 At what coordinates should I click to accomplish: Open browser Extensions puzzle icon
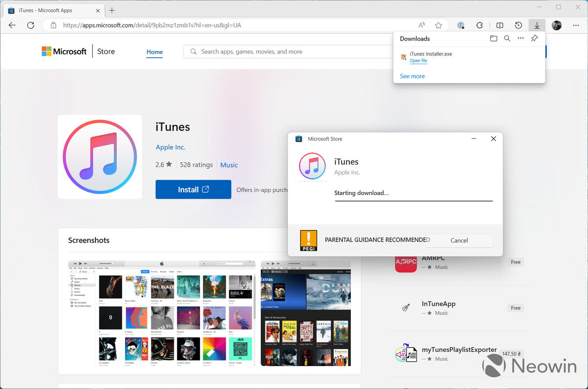pos(480,25)
